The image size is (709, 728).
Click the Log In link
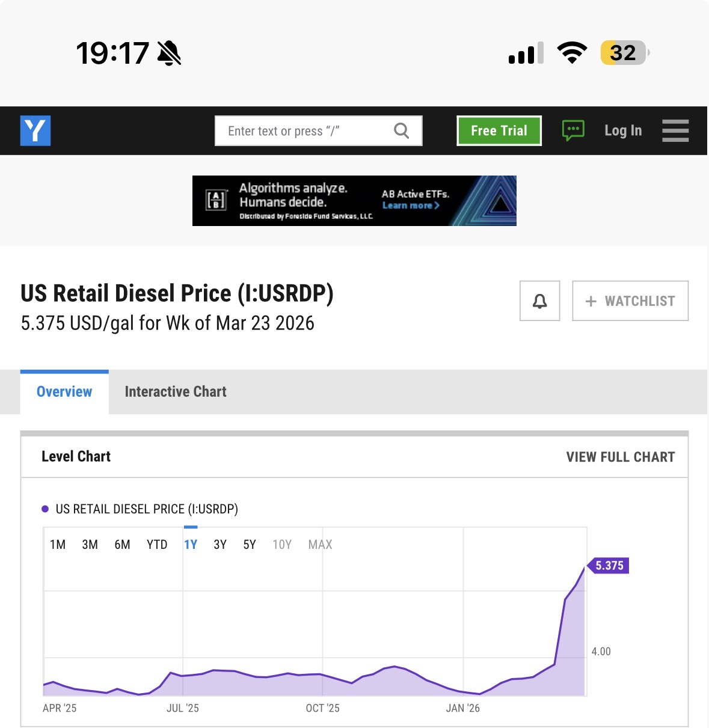[x=623, y=130]
